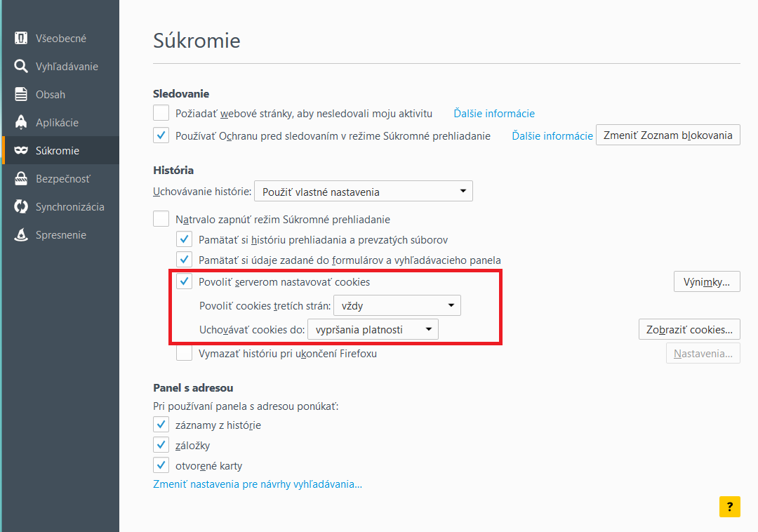Open the third-party cookies 'vždy' dropdown
The height and width of the screenshot is (532, 758).
[x=397, y=305]
